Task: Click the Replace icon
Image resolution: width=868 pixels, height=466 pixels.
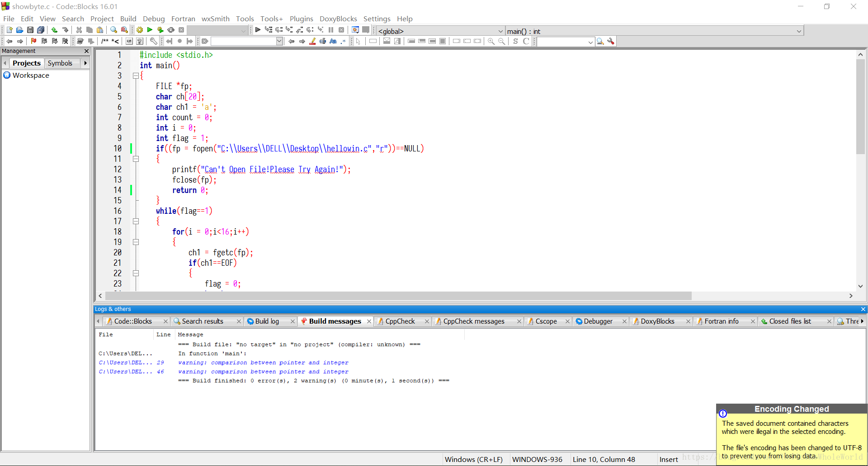Action: [x=124, y=30]
